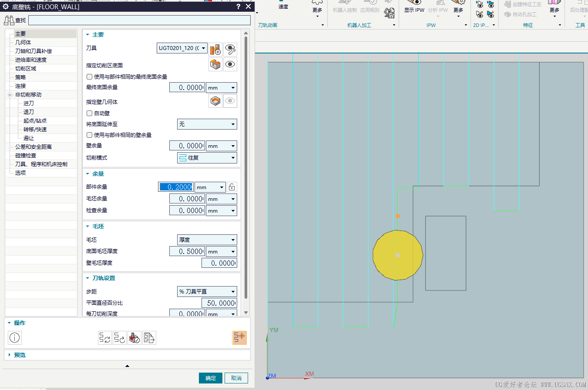Click the edit/display tool wrench icon
This screenshot has height=390, width=588.
coord(230,49)
